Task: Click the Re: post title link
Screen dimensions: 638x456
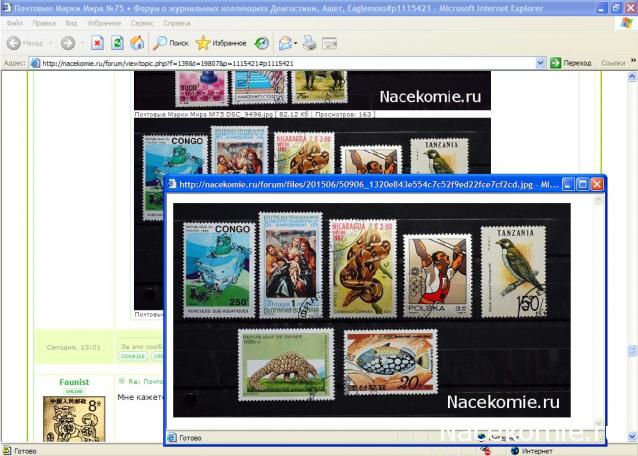Action: pos(146,381)
